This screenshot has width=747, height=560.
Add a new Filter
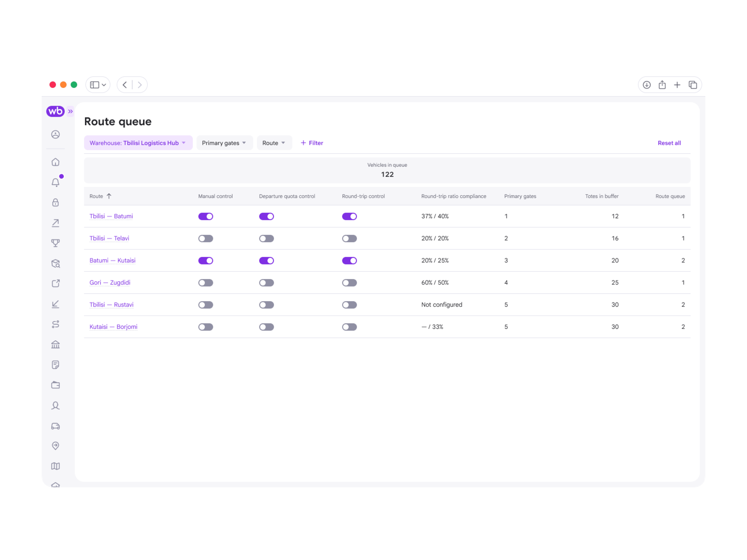pos(312,143)
